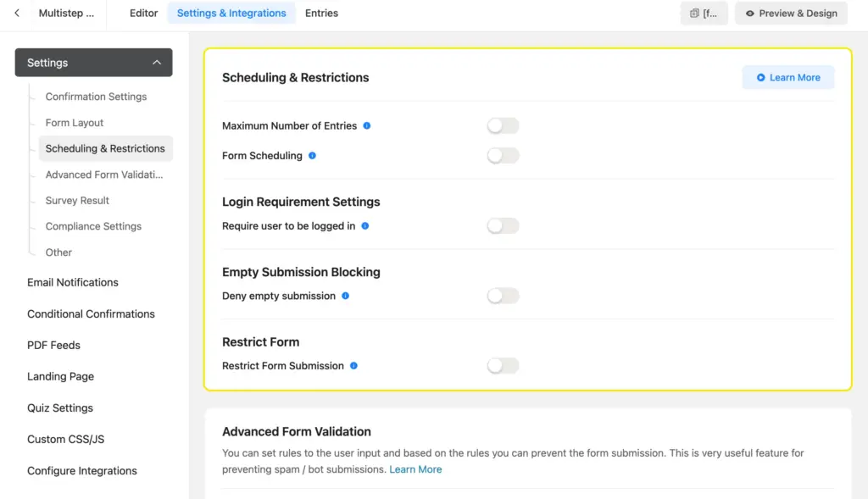Enable Deny empty submission switch
Viewport: 868px width, 499px height.
tap(503, 297)
